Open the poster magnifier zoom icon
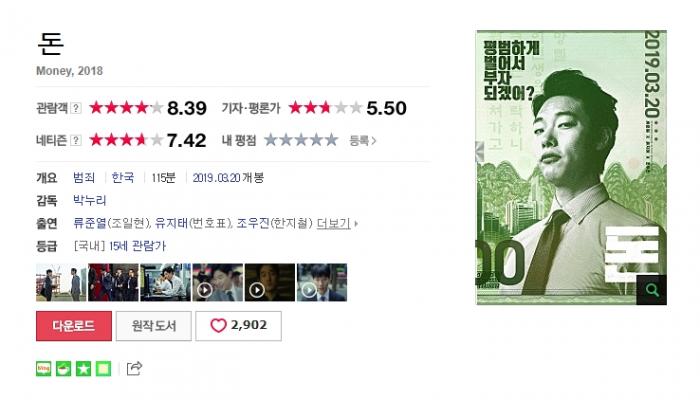 click(651, 290)
